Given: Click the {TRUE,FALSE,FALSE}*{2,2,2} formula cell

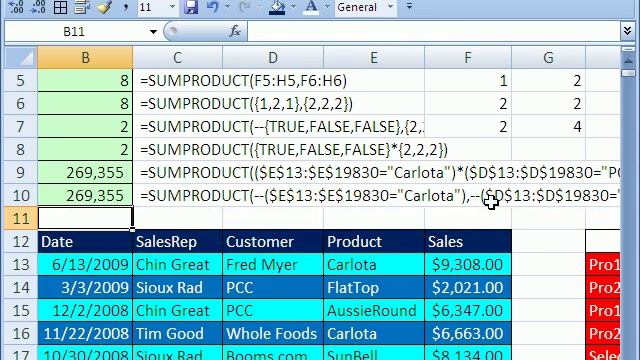Looking at the screenshot, I should coord(294,150).
